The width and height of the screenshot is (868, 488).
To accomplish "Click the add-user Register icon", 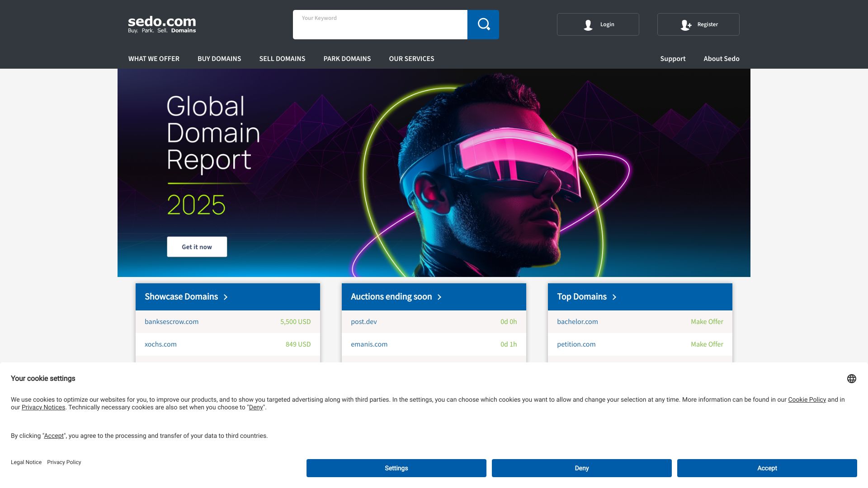I will [x=686, y=25].
